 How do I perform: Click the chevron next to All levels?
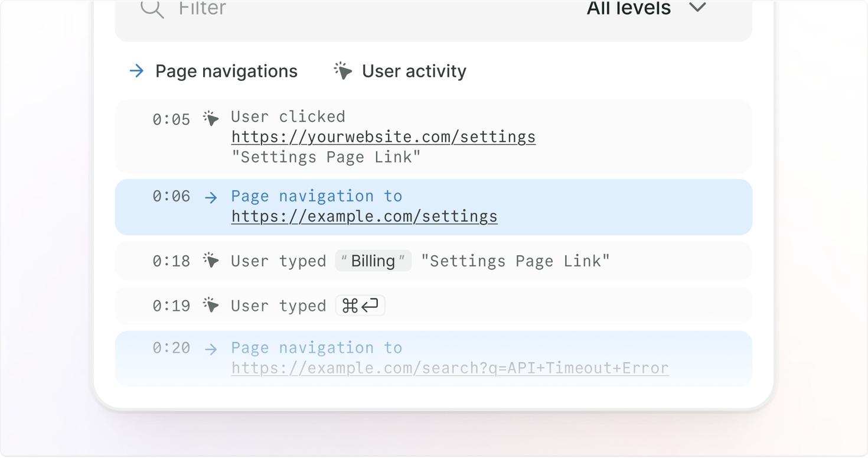697,8
